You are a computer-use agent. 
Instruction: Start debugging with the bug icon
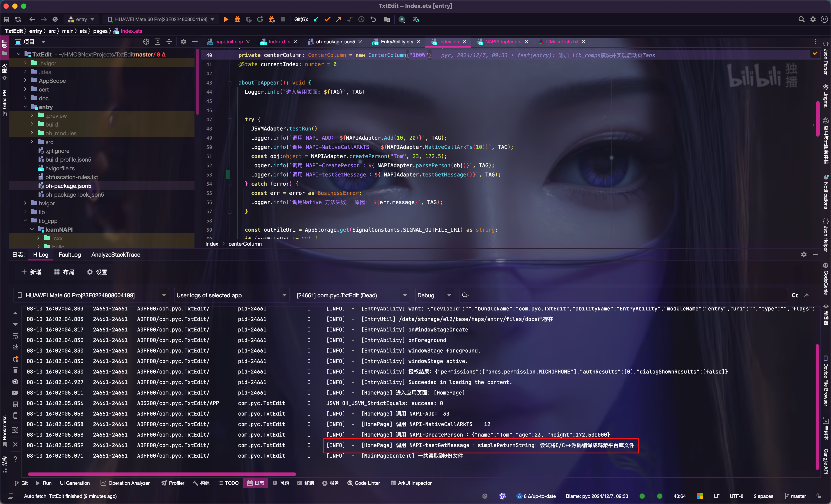pos(237,19)
